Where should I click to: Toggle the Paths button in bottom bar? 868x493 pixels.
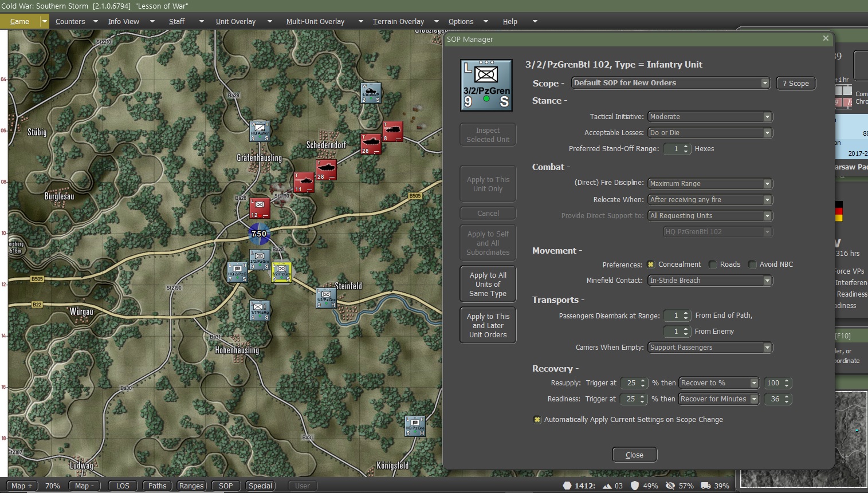pos(157,486)
